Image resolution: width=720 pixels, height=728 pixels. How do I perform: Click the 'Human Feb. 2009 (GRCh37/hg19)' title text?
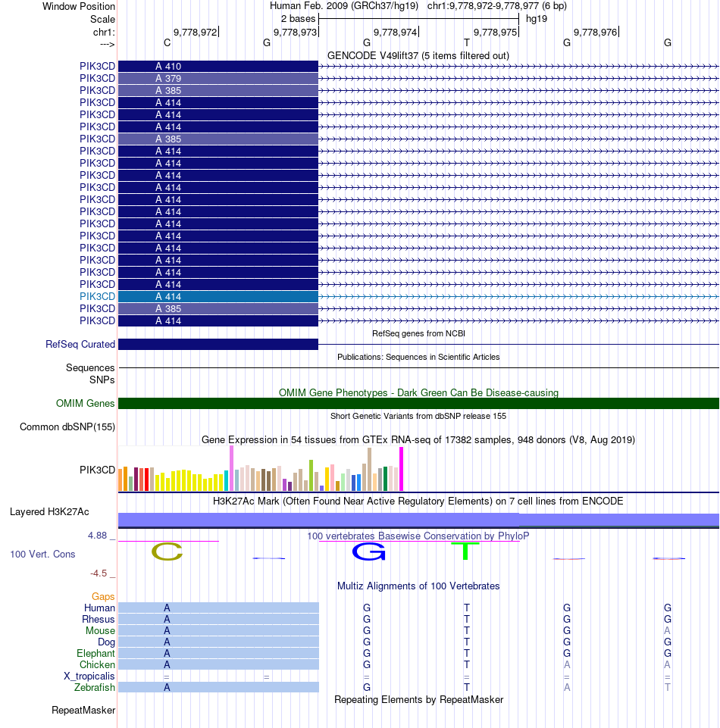344,6
